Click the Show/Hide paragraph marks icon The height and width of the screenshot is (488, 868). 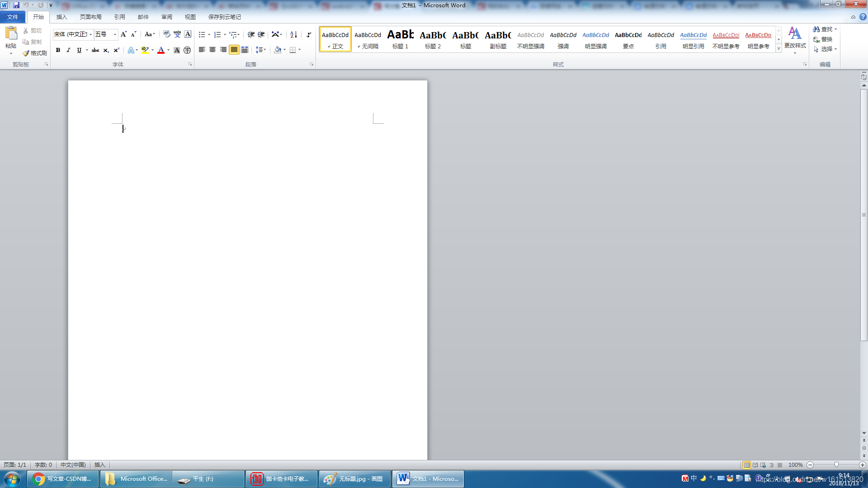coord(308,34)
